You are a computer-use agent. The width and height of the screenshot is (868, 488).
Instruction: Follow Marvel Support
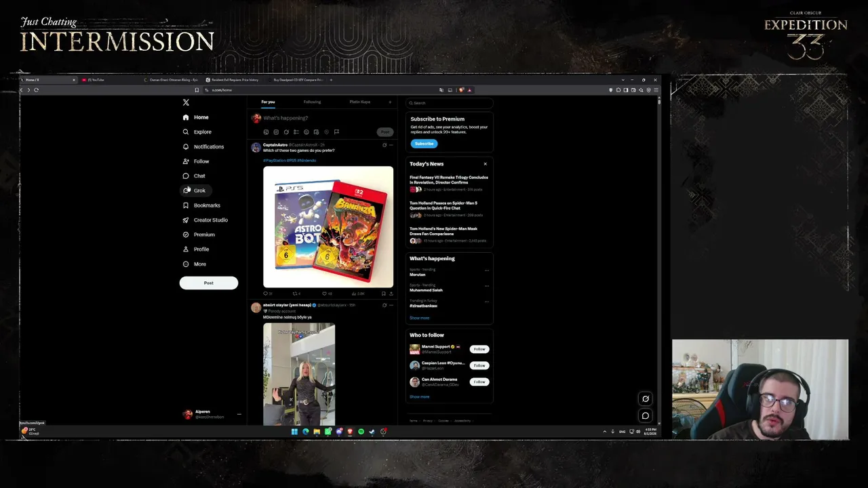pos(479,349)
